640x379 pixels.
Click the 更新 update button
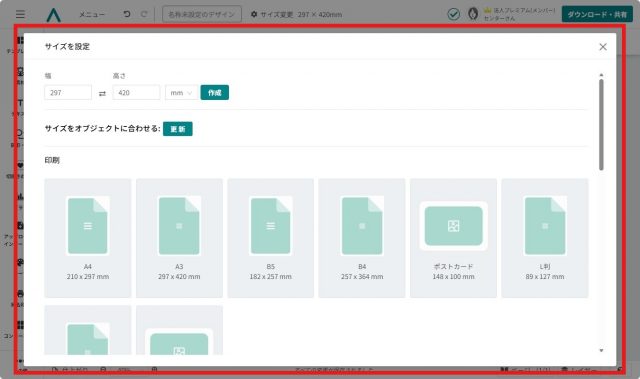pos(178,129)
